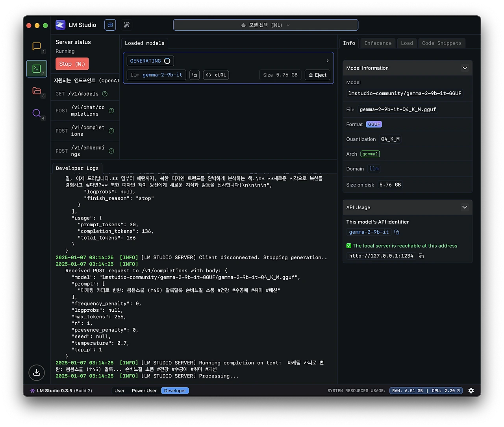Click the "max_tokens": 256 log line
Screen dimensions: 504x427
(x=99, y=317)
